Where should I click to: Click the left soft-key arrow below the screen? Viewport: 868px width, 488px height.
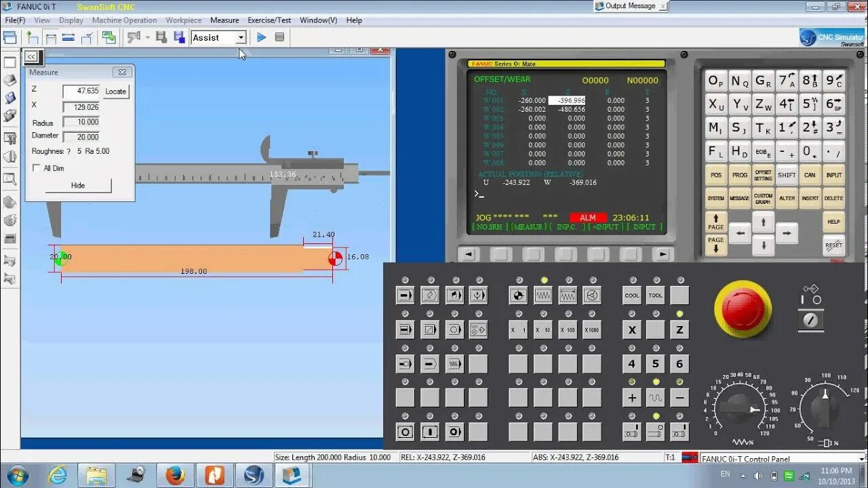pyautogui.click(x=469, y=254)
